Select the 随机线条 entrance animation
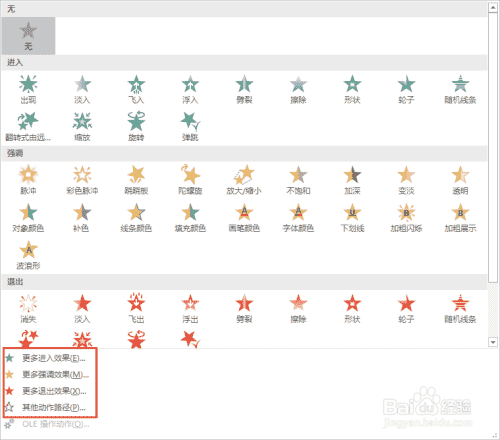 tap(460, 89)
